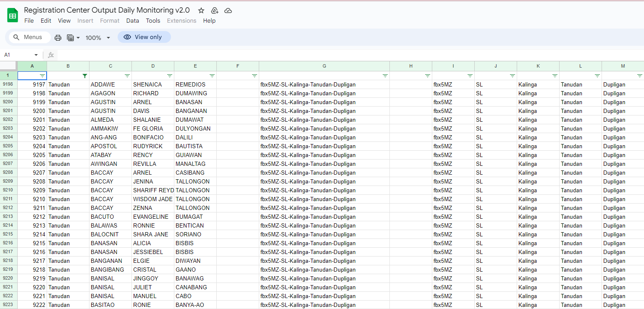
Task: Click the cell reading RUDYRICK
Action: click(153, 146)
